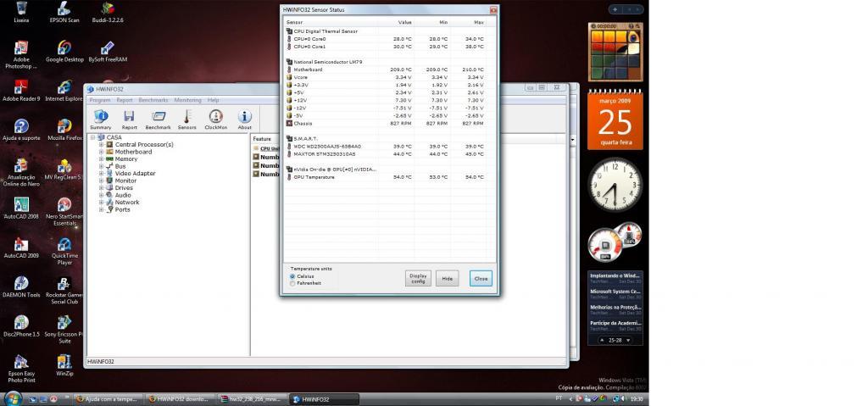
Task: Click the Display config button
Action: pos(418,279)
